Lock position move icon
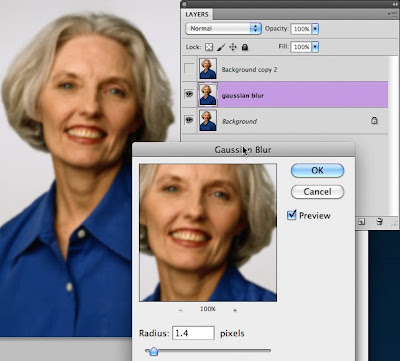The height and width of the screenshot is (361, 400). point(233,47)
